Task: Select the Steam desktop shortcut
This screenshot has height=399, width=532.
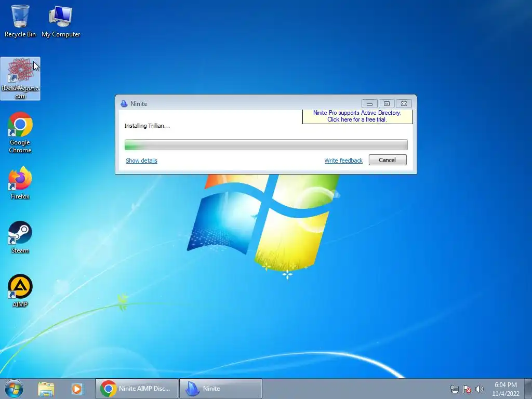Action: (20, 237)
